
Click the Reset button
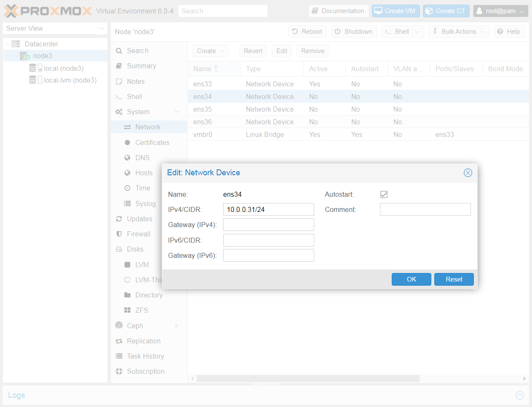click(454, 279)
